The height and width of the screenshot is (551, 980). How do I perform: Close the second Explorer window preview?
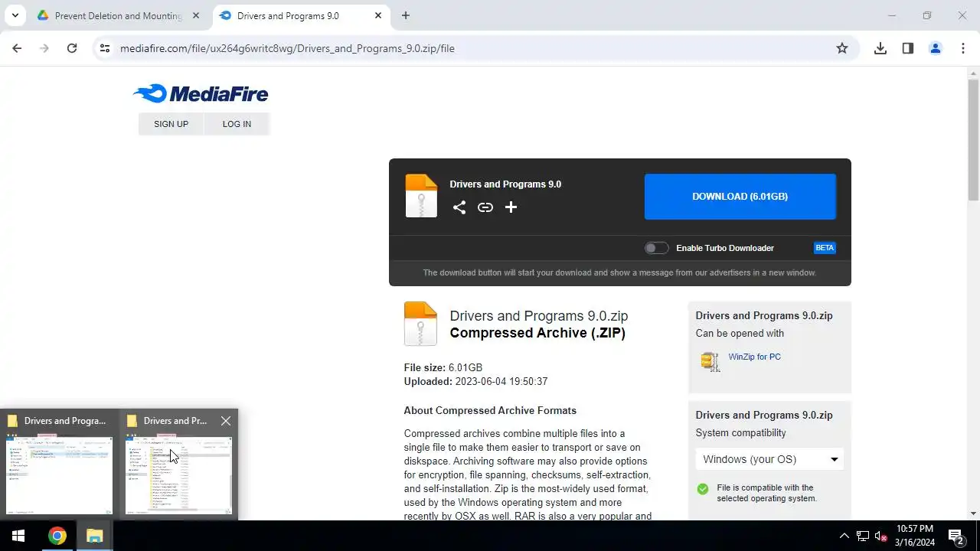coord(225,421)
